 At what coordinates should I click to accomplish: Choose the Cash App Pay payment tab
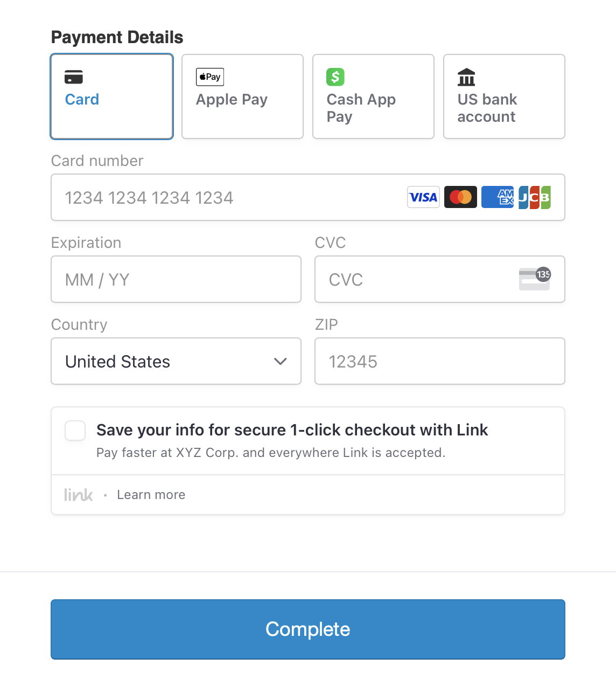click(374, 96)
